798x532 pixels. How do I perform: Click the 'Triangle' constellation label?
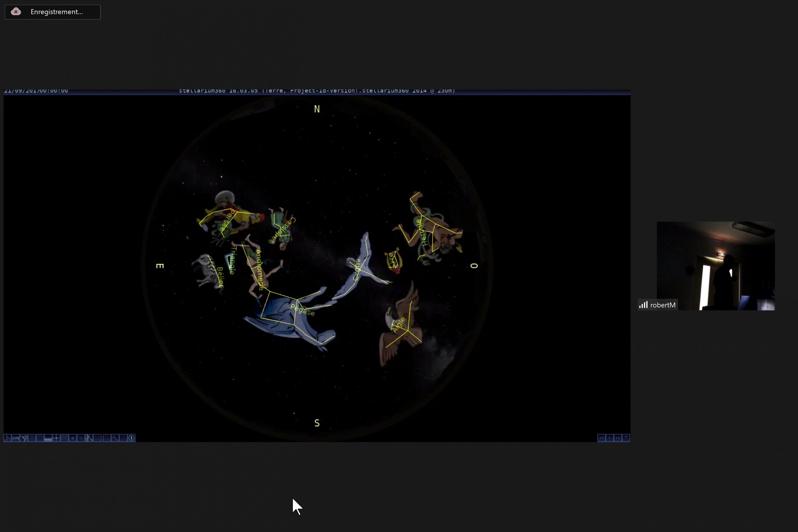[x=233, y=260]
